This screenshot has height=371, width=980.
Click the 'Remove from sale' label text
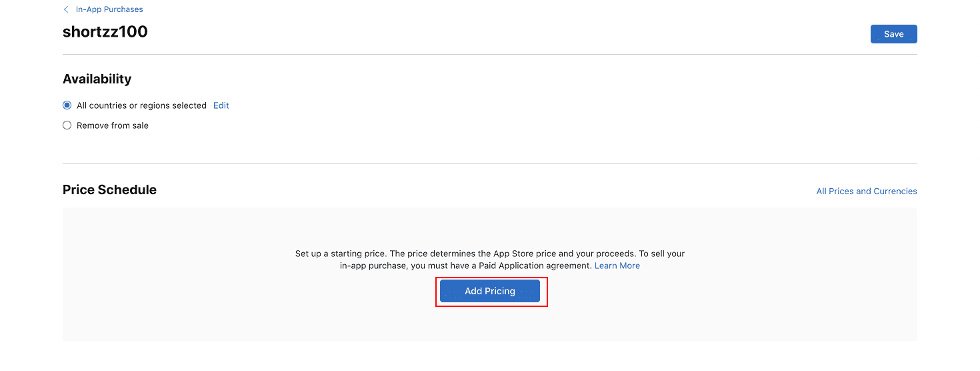(113, 125)
